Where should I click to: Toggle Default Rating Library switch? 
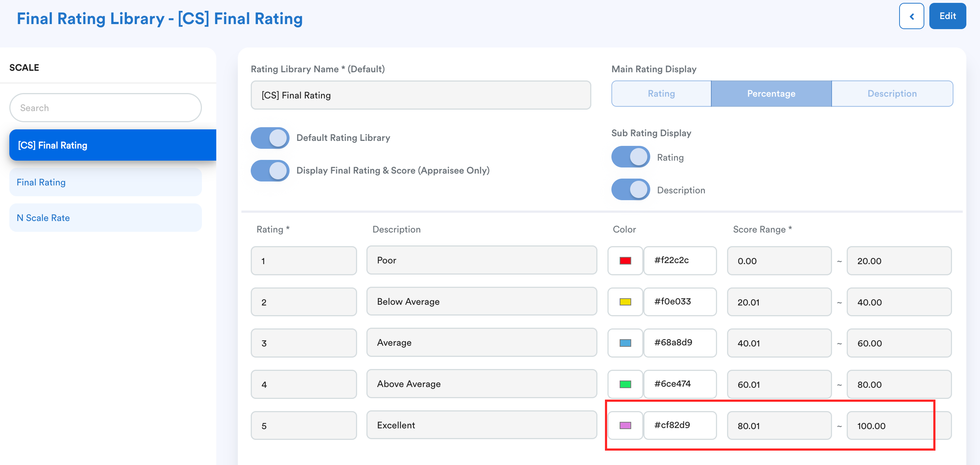tap(270, 138)
